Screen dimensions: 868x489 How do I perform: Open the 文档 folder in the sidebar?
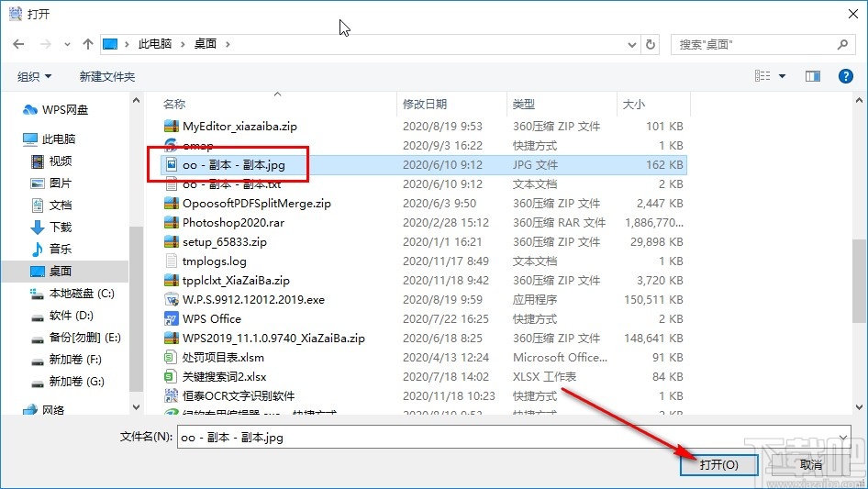51,206
